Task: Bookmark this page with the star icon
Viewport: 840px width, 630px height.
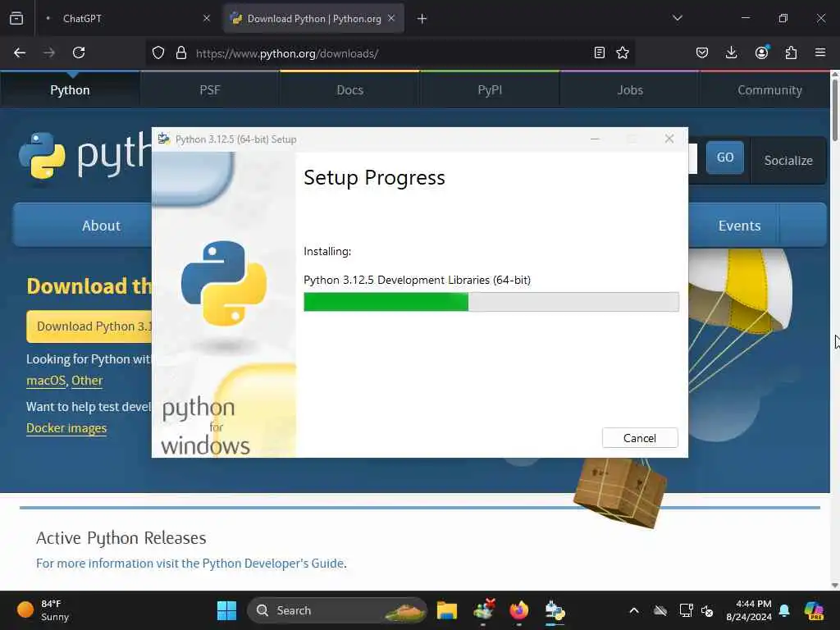Action: click(623, 52)
